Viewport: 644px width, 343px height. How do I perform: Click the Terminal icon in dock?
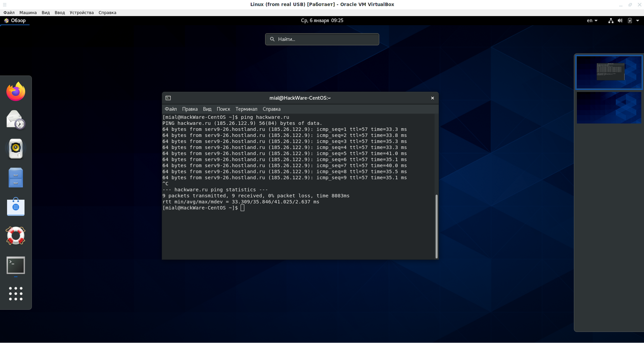click(16, 265)
